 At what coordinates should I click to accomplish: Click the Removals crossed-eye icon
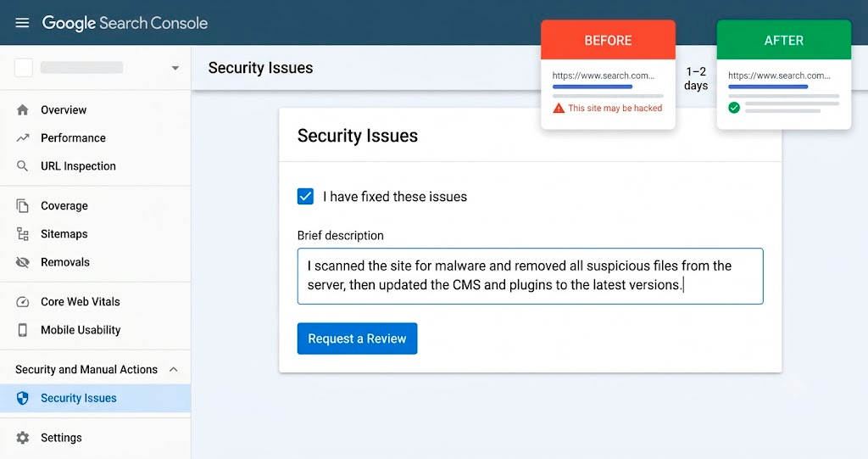click(x=23, y=262)
